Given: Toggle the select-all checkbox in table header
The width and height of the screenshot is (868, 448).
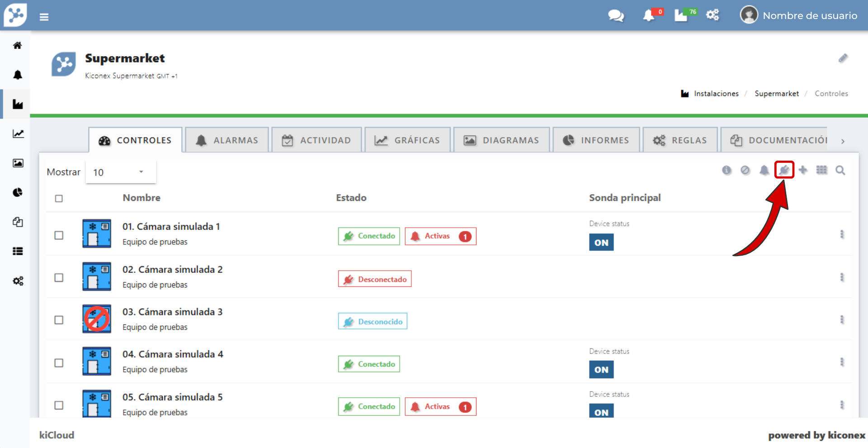Looking at the screenshot, I should pos(59,199).
